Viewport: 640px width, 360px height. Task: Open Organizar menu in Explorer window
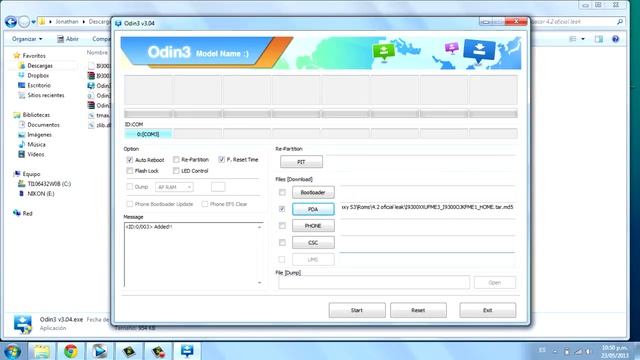[27, 39]
